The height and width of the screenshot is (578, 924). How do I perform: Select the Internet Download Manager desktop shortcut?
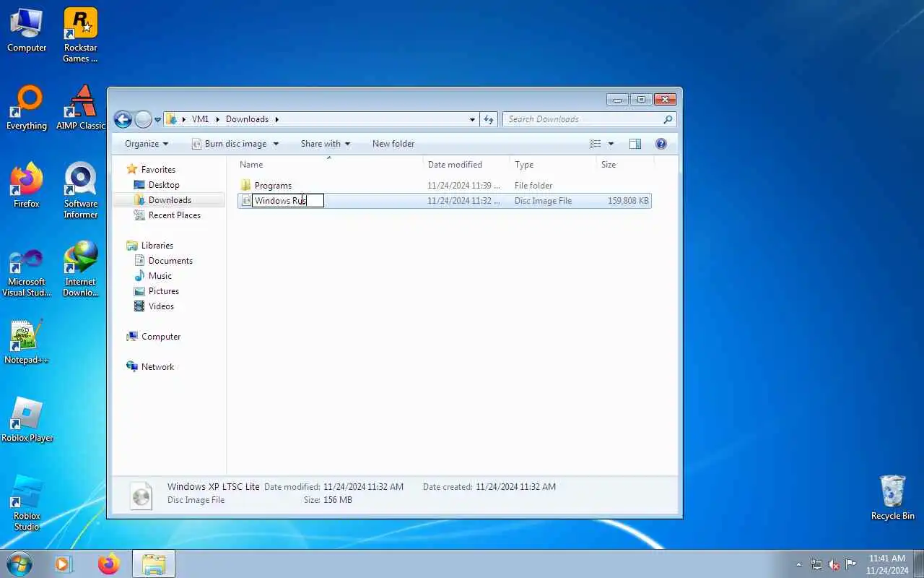coord(80,269)
